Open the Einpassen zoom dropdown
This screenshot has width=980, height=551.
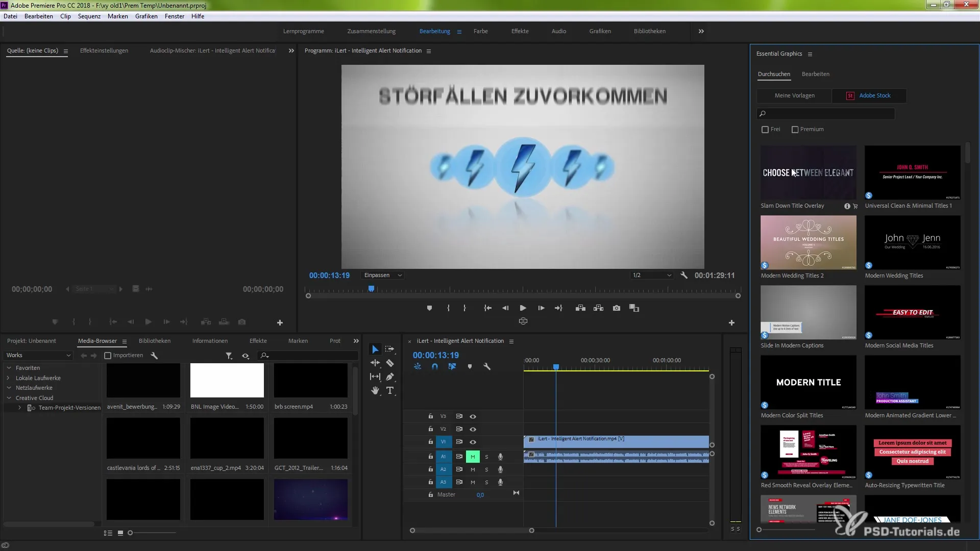click(x=383, y=275)
